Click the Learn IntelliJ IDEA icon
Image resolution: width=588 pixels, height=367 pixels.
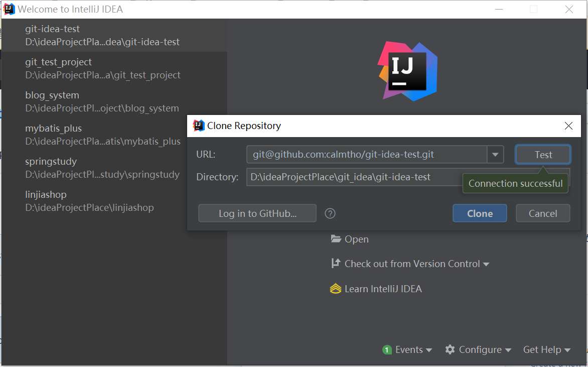coord(336,289)
